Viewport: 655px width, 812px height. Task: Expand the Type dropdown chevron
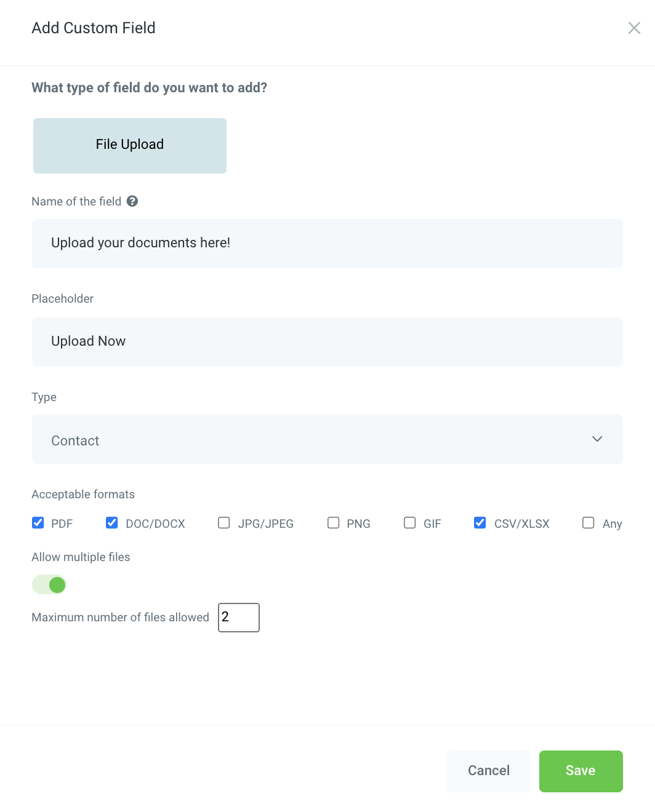(597, 439)
